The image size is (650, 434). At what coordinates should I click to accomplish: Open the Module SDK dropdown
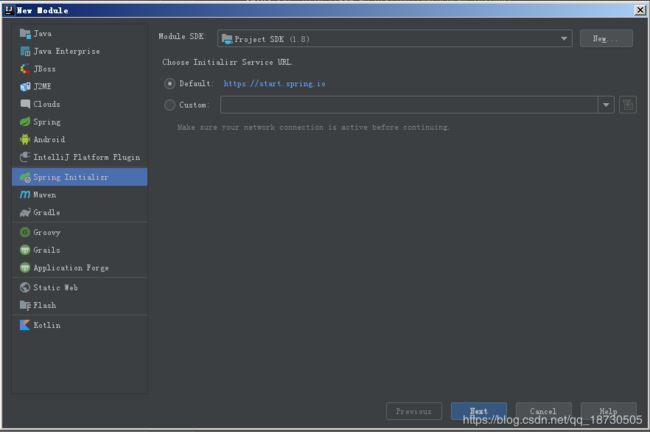tap(395, 39)
